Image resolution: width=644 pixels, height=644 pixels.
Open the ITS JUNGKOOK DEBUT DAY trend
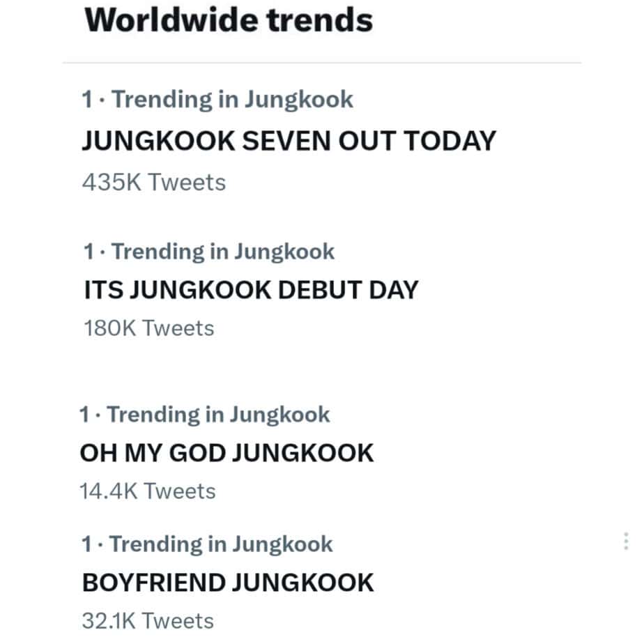coord(250,289)
